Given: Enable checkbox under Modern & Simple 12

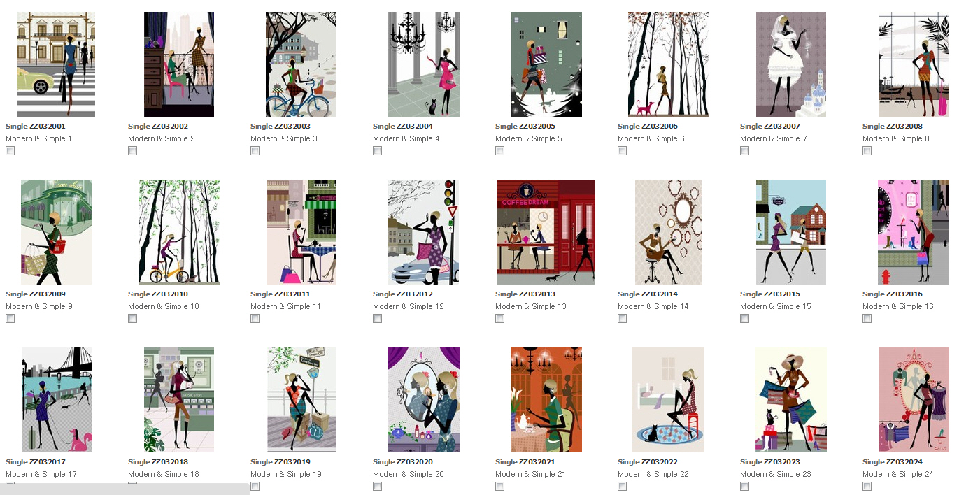Looking at the screenshot, I should pyautogui.click(x=378, y=319).
